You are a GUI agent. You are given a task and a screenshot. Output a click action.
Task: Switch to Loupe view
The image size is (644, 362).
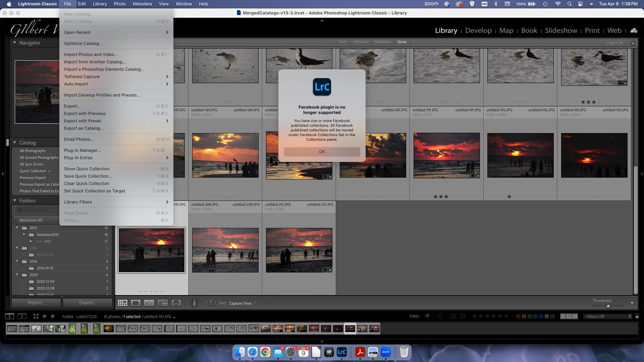[136, 303]
